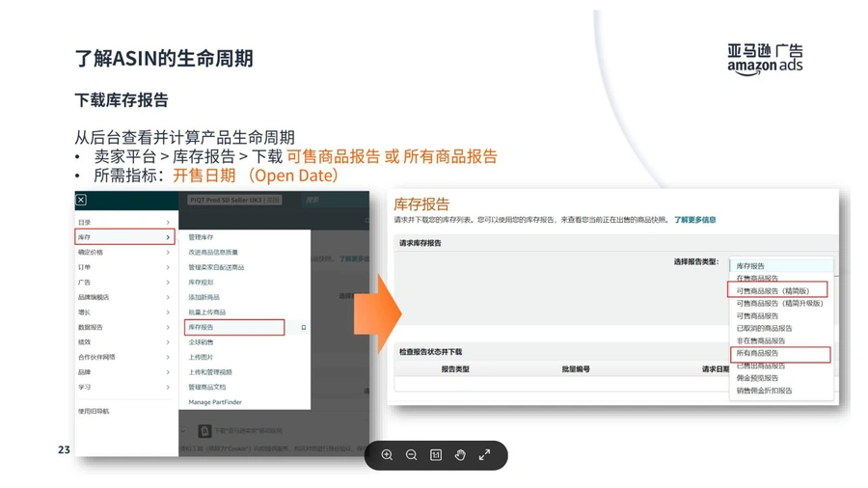Click the 使用旧导航 link
The image size is (868, 488).
click(x=94, y=411)
